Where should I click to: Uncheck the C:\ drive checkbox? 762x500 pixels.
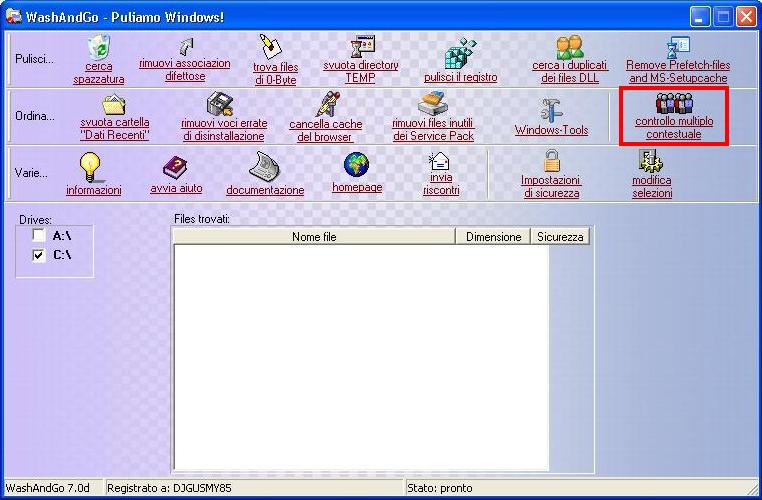point(39,255)
